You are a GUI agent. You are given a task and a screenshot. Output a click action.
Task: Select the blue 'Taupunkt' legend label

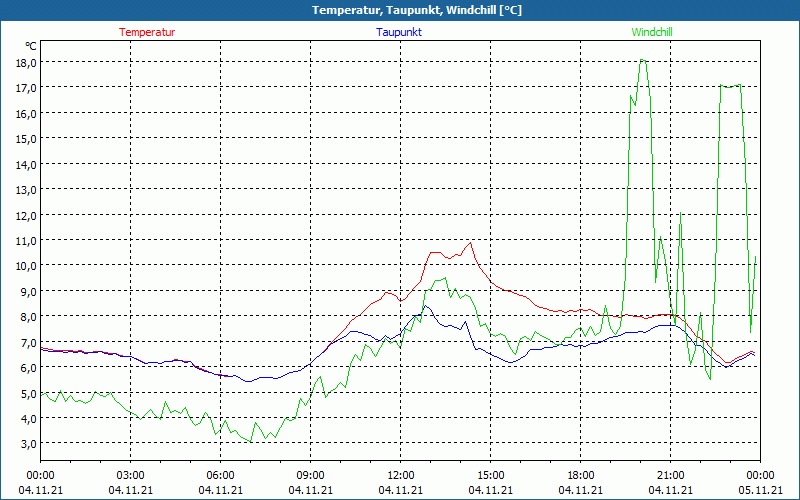pos(399,32)
